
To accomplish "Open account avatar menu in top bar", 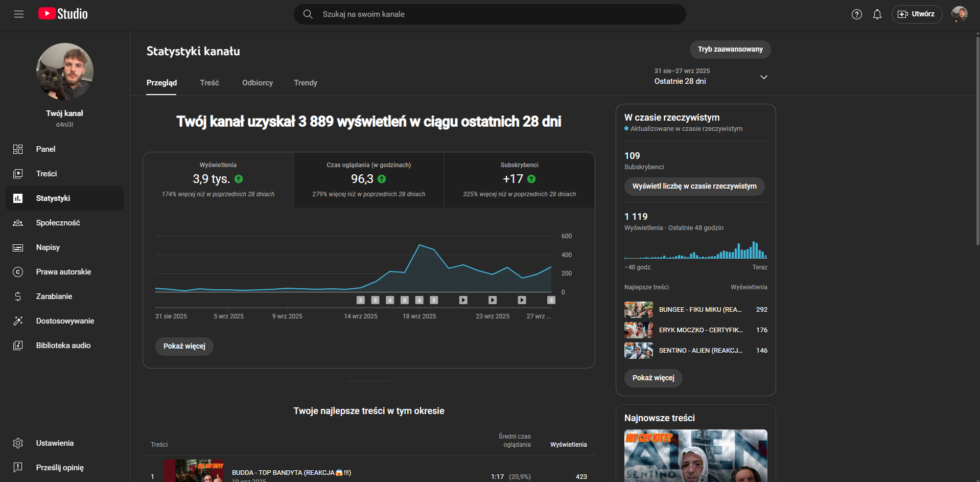I will coord(959,14).
